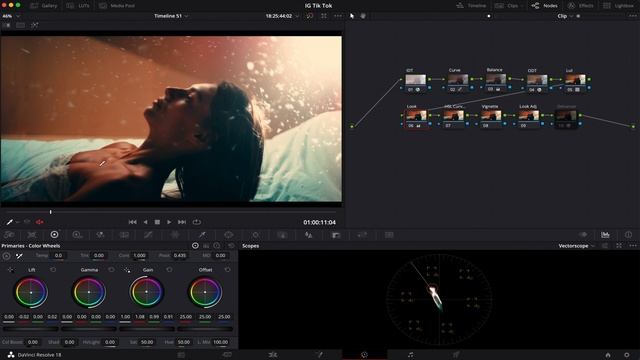640x360 pixels.
Task: Open the LUTs panel
Action: coord(78,6)
